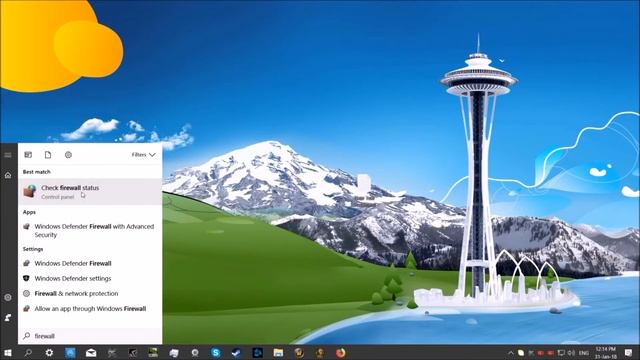Open the Windows Start button
This screenshot has height=360, width=640.
coord(8,353)
